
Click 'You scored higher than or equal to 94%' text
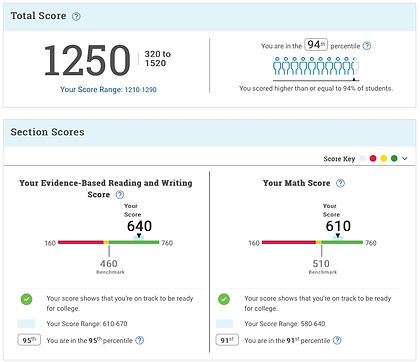(316, 88)
